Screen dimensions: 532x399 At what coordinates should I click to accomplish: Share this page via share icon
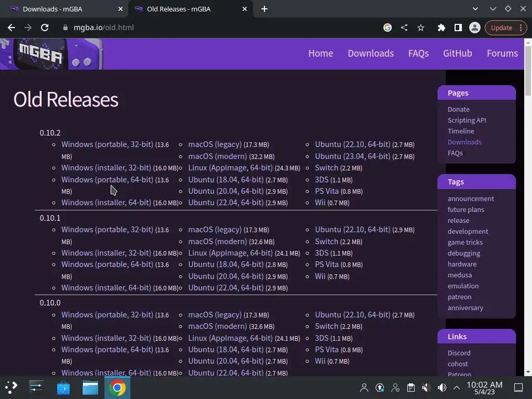tap(404, 28)
